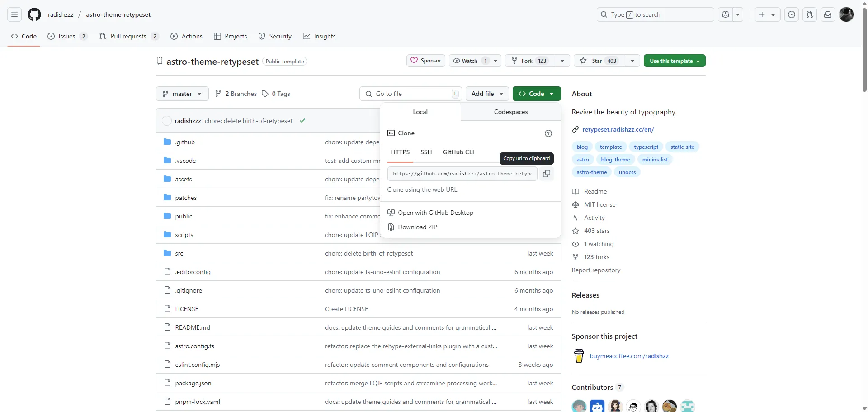Open Copilot chat icon in header
The width and height of the screenshot is (868, 412).
(726, 14)
